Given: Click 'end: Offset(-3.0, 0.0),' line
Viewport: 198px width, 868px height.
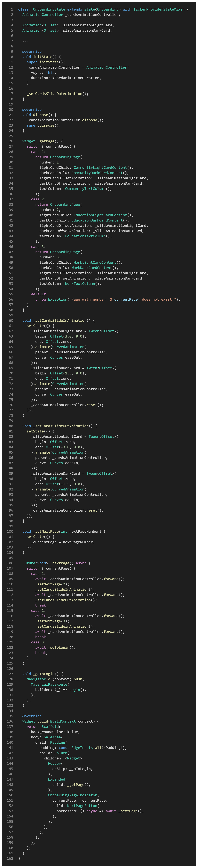Looking at the screenshot, I should point(60,447).
